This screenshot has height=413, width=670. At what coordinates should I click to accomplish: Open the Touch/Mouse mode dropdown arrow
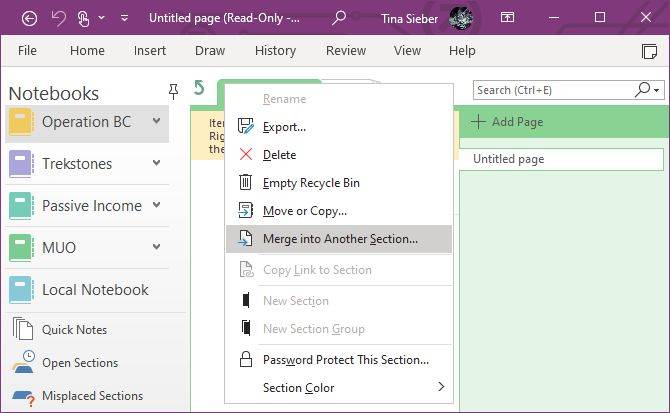click(102, 18)
